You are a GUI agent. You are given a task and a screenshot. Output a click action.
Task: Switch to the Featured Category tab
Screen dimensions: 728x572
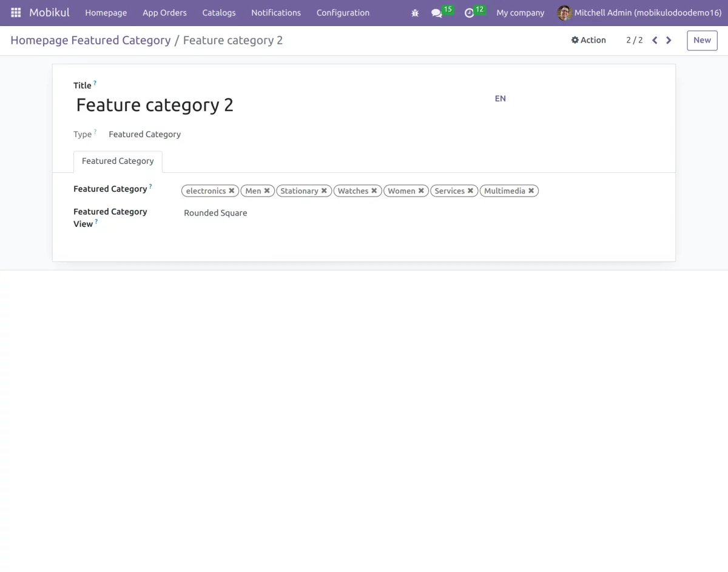pyautogui.click(x=118, y=161)
